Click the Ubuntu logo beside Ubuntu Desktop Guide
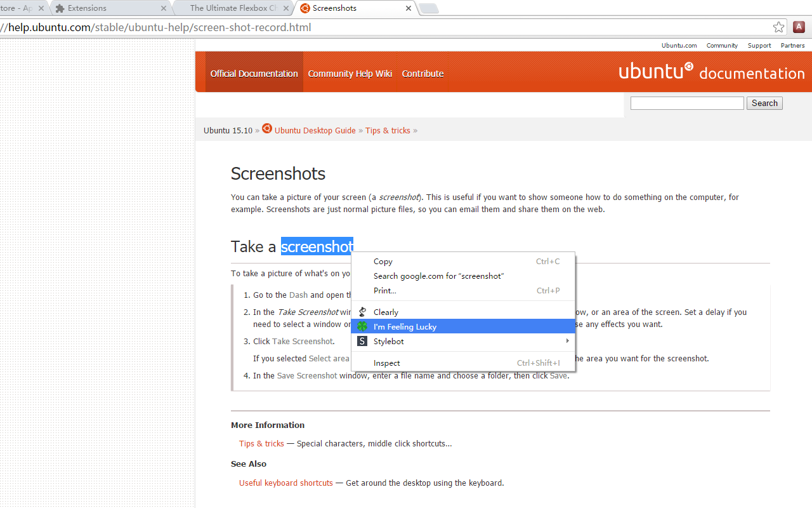Image resolution: width=812 pixels, height=508 pixels. [267, 129]
